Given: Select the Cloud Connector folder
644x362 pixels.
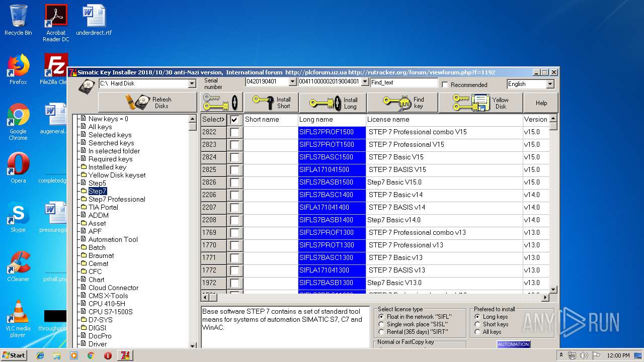Looking at the screenshot, I should pyautogui.click(x=113, y=288).
